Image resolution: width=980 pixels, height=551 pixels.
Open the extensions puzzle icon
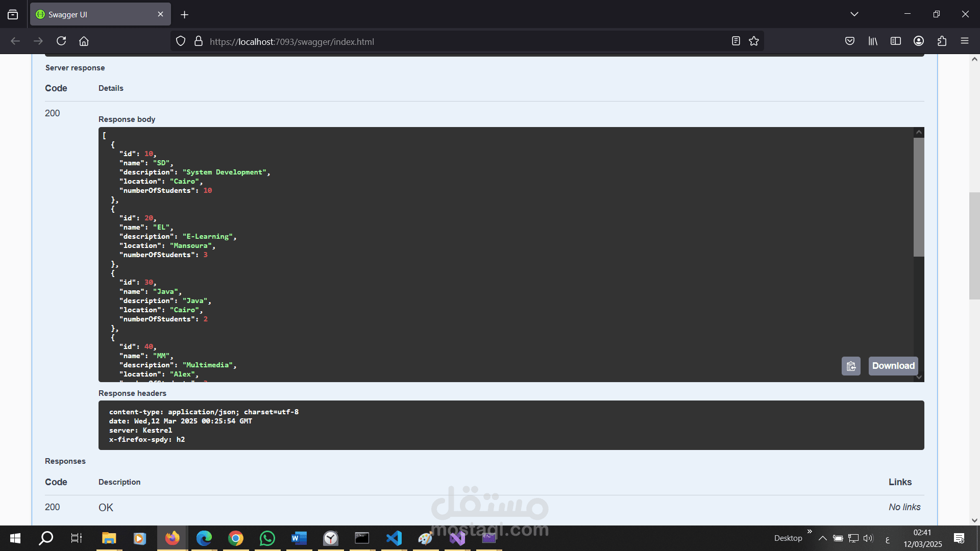[942, 41]
